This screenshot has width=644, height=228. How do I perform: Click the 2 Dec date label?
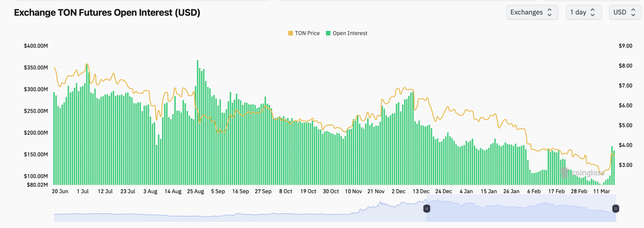[398, 191]
